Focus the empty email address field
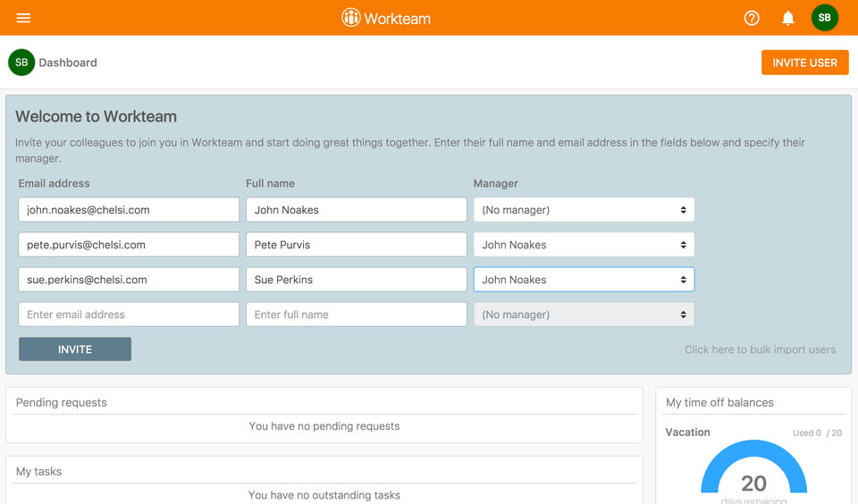 point(129,315)
